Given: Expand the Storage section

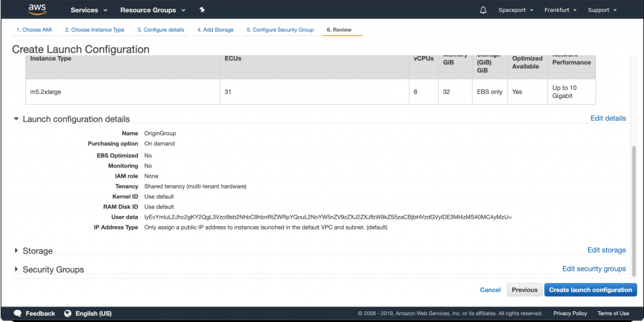Looking at the screenshot, I should click(16, 250).
